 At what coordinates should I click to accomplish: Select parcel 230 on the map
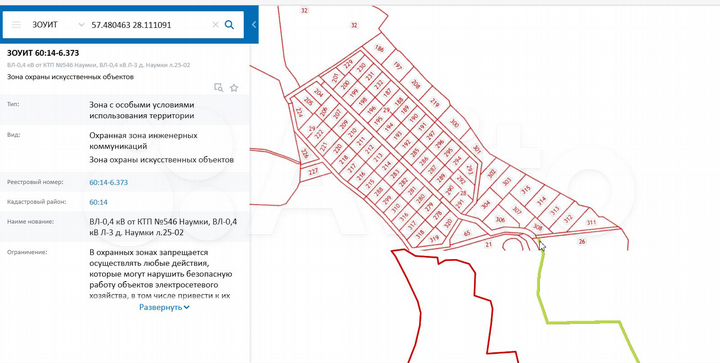(x=361, y=68)
